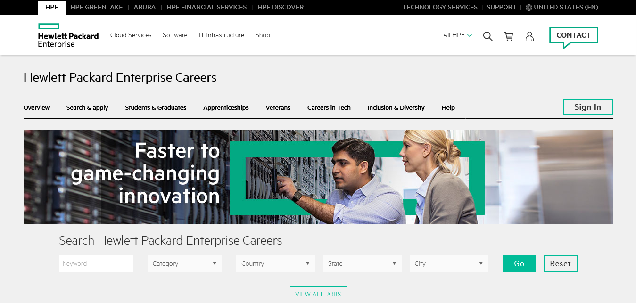
Task: Open the Cloud Services menu
Action: coord(131,35)
